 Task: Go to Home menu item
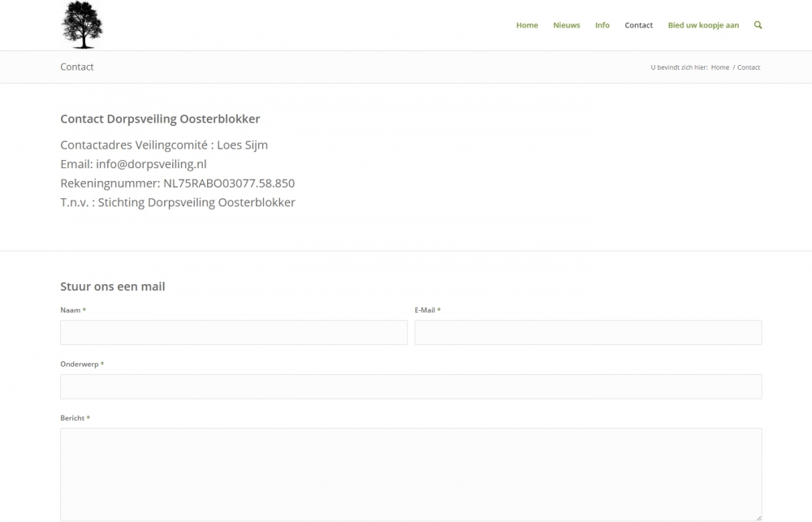(527, 25)
